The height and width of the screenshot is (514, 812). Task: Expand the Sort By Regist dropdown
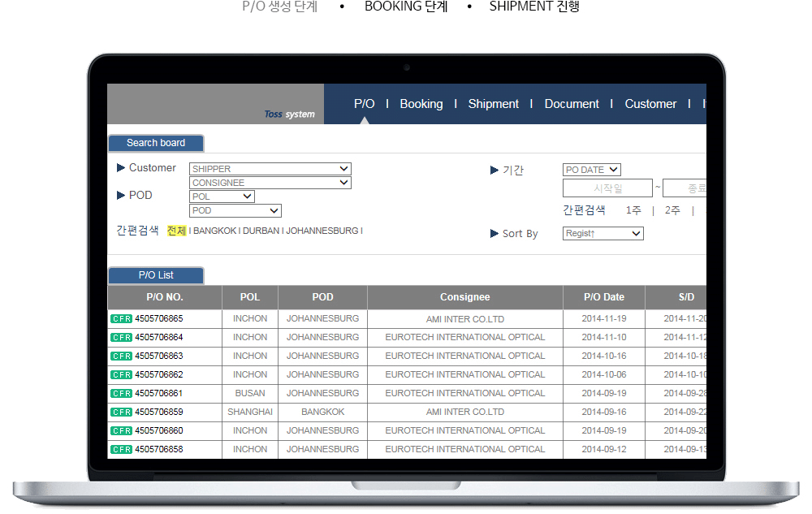[x=603, y=233]
